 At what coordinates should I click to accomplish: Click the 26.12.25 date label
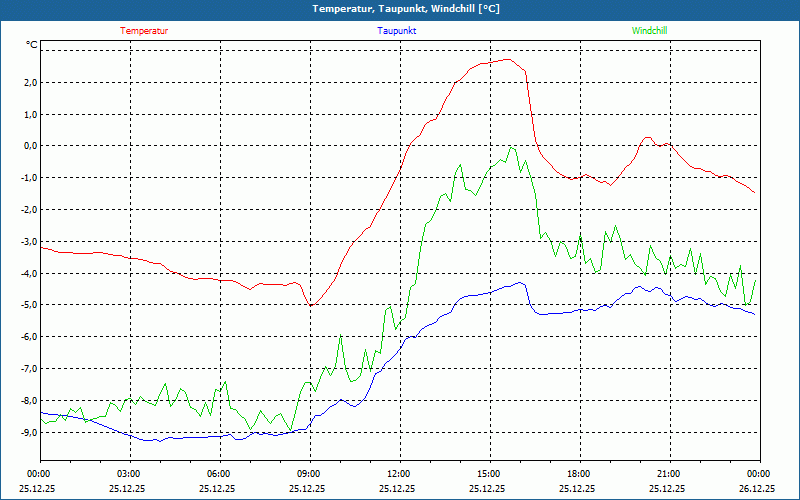coord(759,489)
